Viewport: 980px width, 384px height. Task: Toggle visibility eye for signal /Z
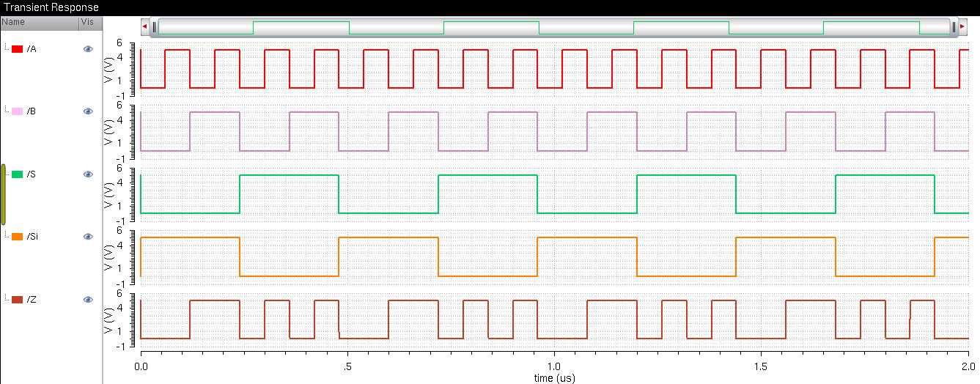(x=88, y=300)
